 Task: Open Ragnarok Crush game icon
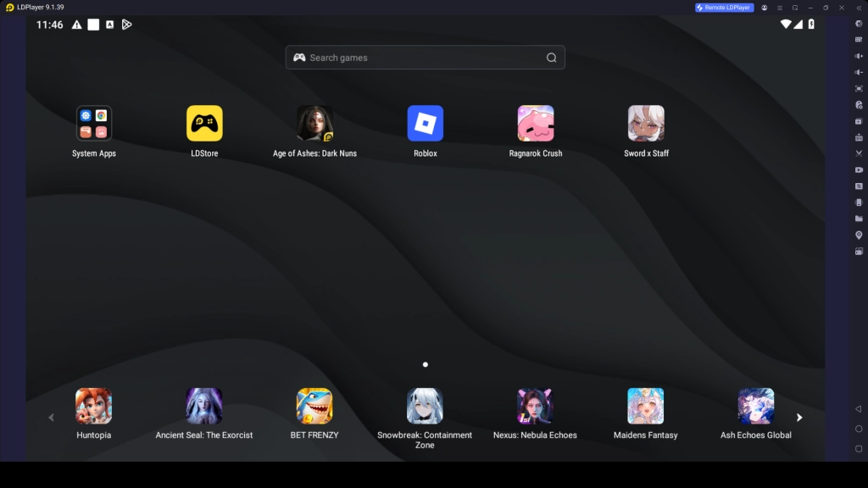536,124
